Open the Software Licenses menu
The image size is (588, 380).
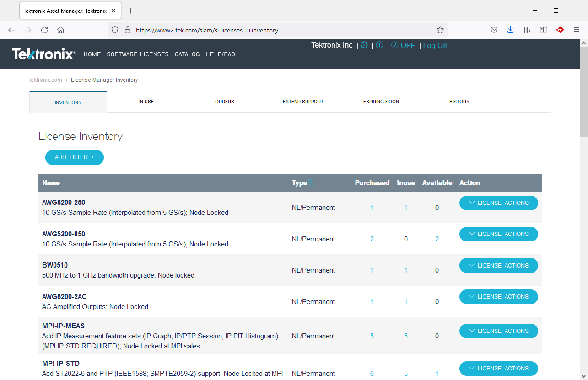point(138,54)
